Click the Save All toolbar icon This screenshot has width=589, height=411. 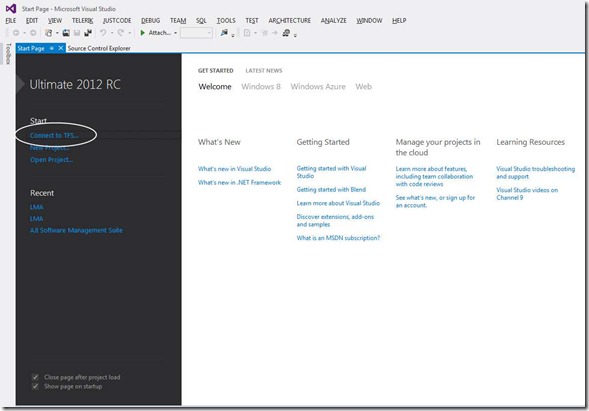point(88,33)
